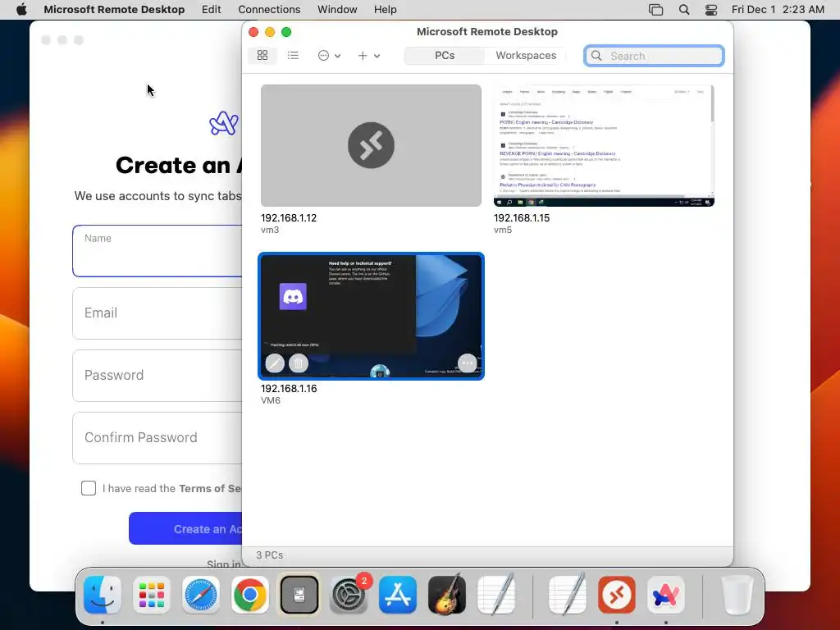Open the plus Add menu dropdown
Viewport: 840px width, 630px height.
pos(368,56)
